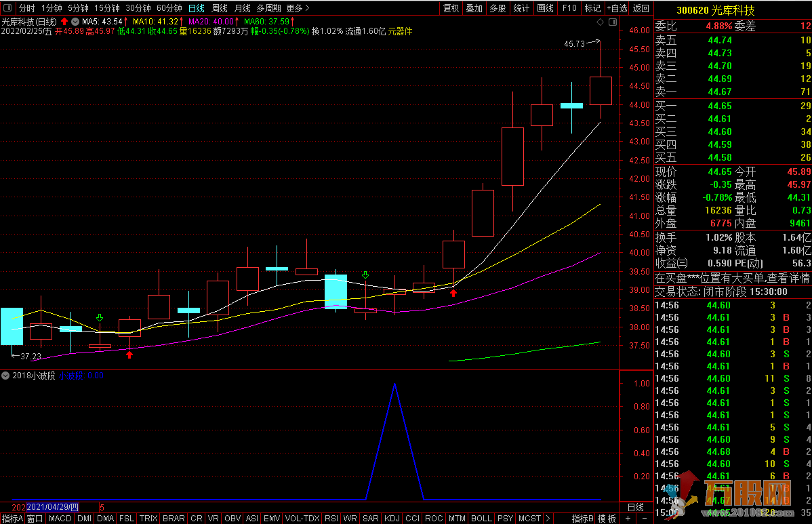Click the minus zoom-out button at bottom
812x524 pixels.
coord(645,519)
